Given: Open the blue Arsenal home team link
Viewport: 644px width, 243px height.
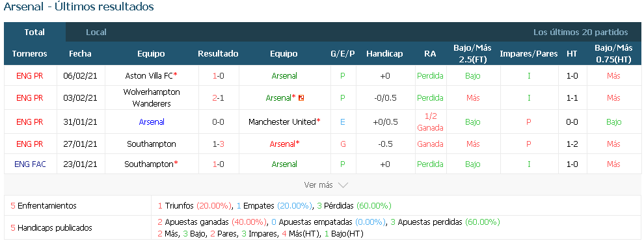Looking at the screenshot, I should tap(152, 122).
